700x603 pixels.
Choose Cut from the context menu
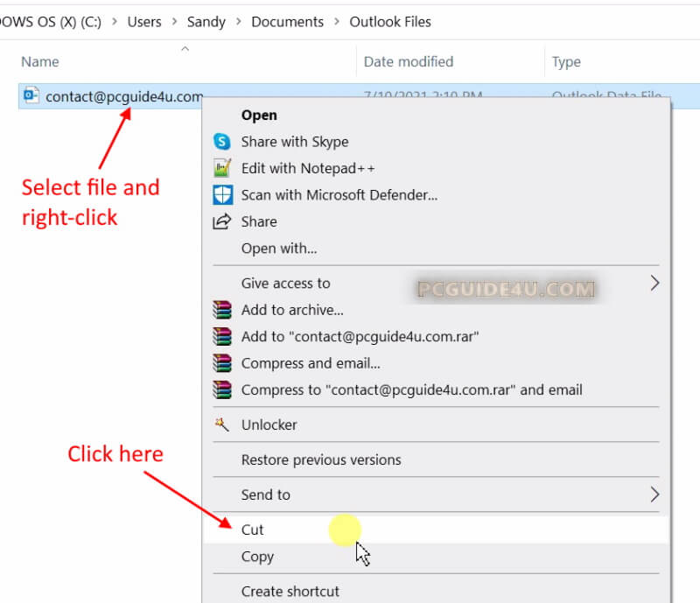[x=252, y=529]
